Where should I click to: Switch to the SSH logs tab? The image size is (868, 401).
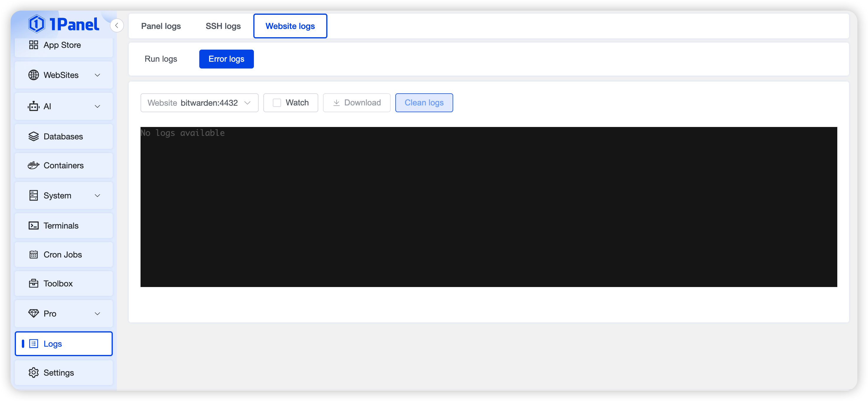click(x=223, y=26)
